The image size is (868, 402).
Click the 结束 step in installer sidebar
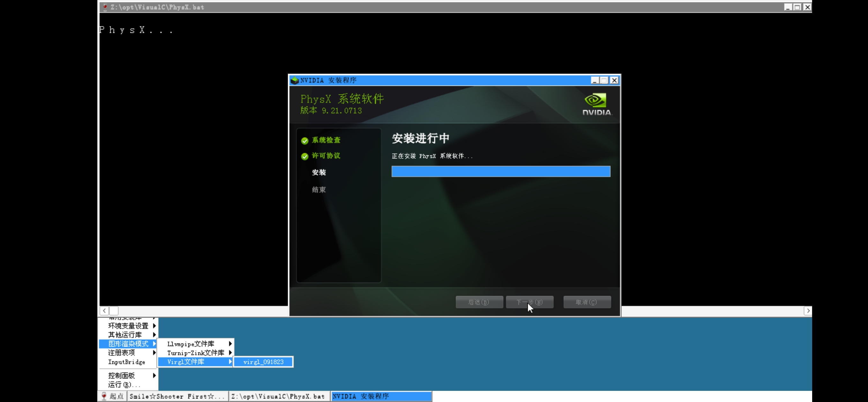click(319, 190)
